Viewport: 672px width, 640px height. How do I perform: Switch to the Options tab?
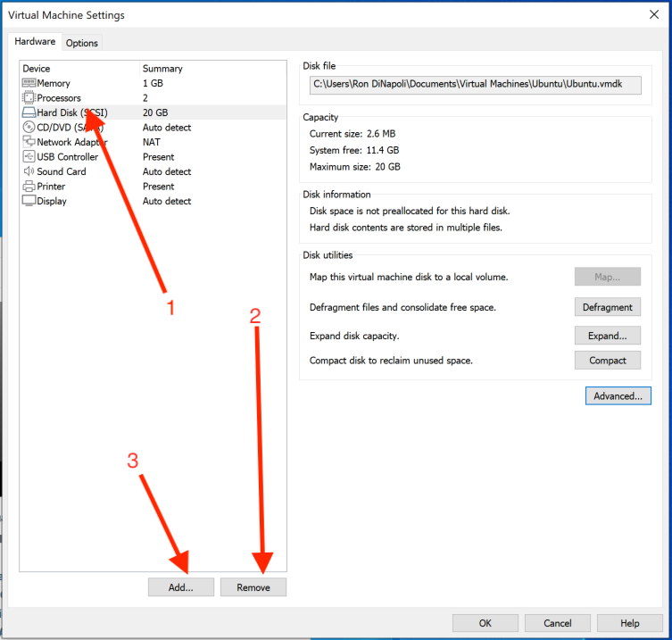tap(82, 43)
